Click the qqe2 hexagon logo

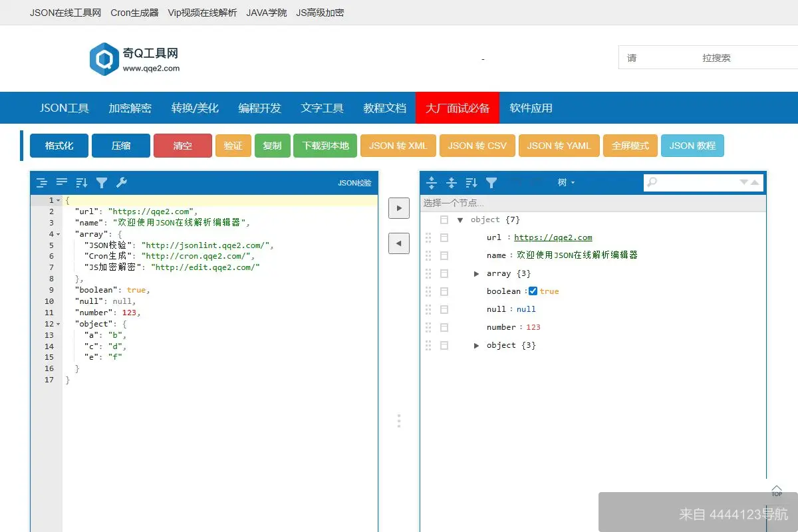tap(104, 59)
